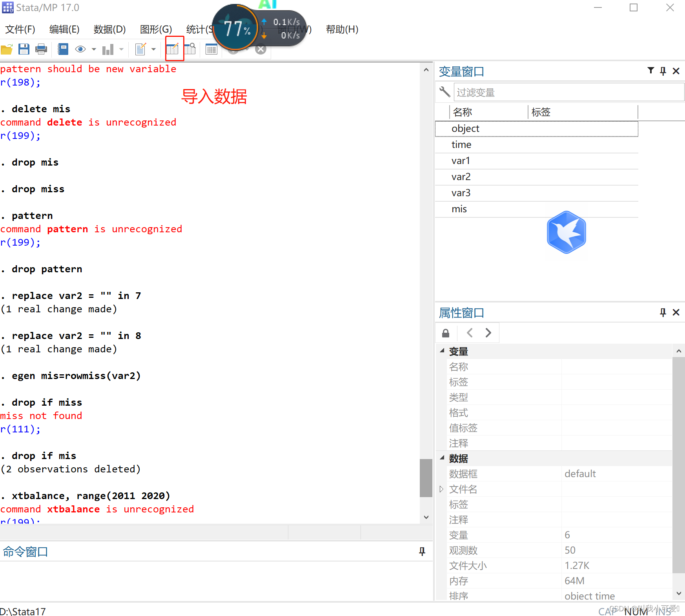Click the results window scroll down arrow

(x=426, y=518)
